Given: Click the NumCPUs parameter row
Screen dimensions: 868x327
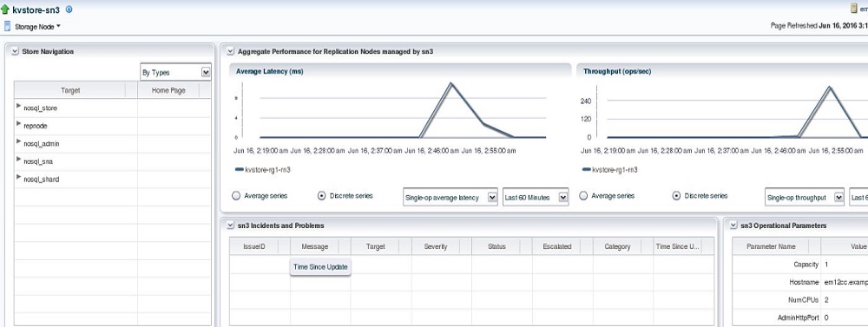Looking at the screenshot, I should (x=800, y=300).
